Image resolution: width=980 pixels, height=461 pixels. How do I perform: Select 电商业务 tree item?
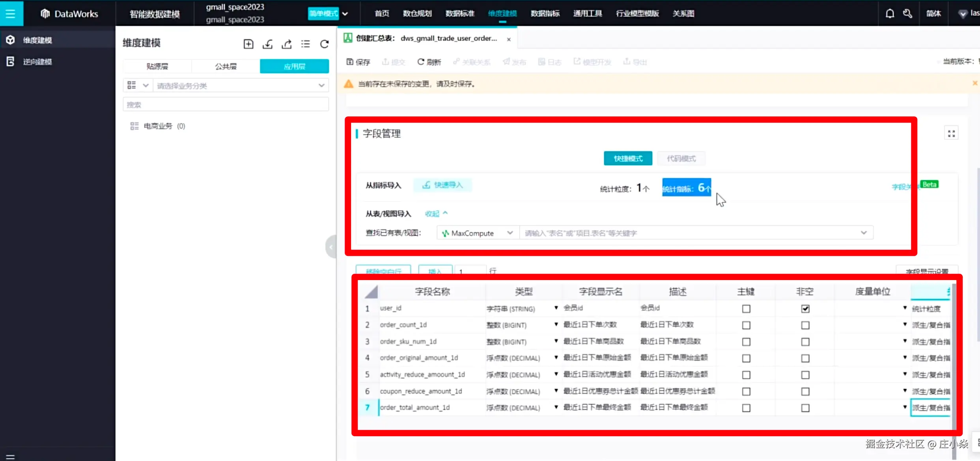pyautogui.click(x=158, y=126)
